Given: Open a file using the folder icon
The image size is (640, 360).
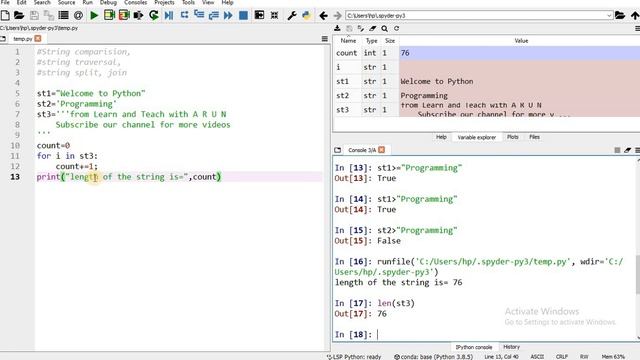Looking at the screenshot, I should [19, 16].
